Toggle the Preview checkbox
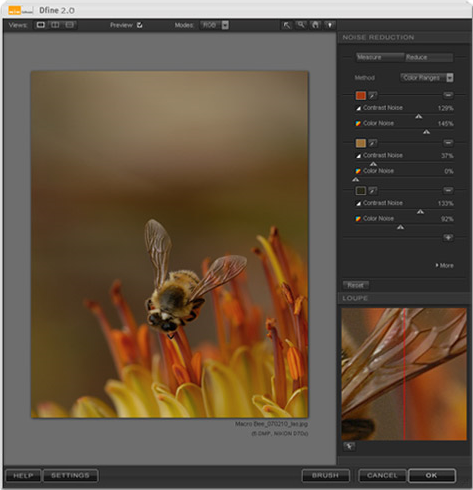 140,25
